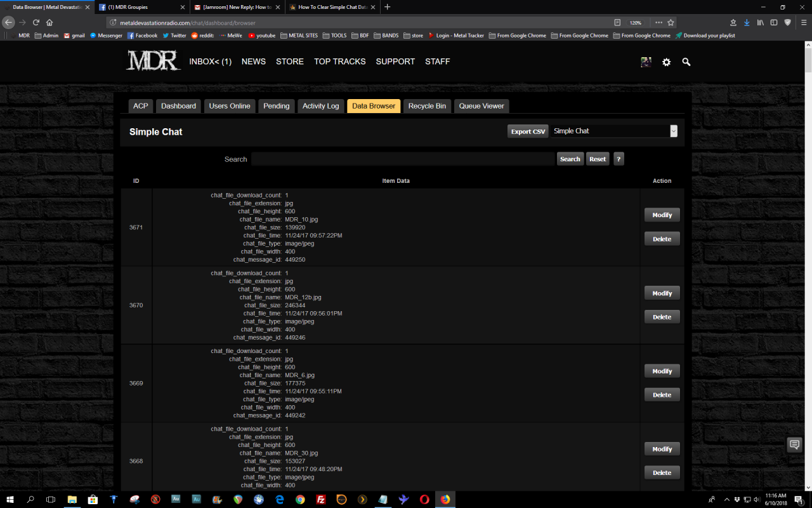Image resolution: width=812 pixels, height=508 pixels.
Task: Expand the BANDS bookmarks folder
Action: [386, 36]
